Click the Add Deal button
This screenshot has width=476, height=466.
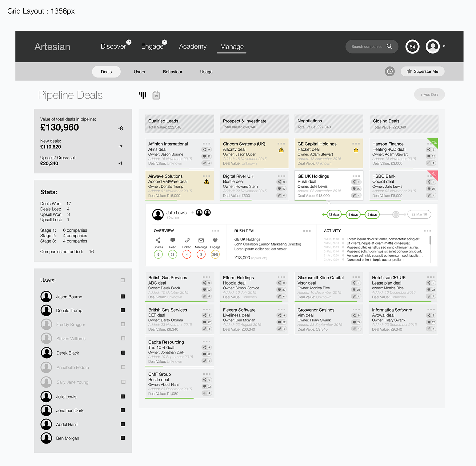(429, 95)
